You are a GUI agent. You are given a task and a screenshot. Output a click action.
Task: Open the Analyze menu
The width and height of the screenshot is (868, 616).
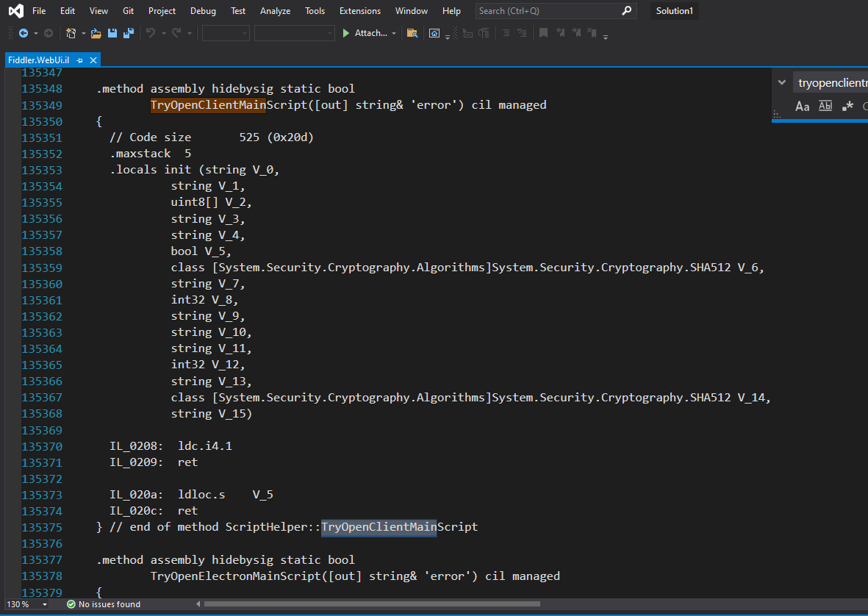coord(275,10)
